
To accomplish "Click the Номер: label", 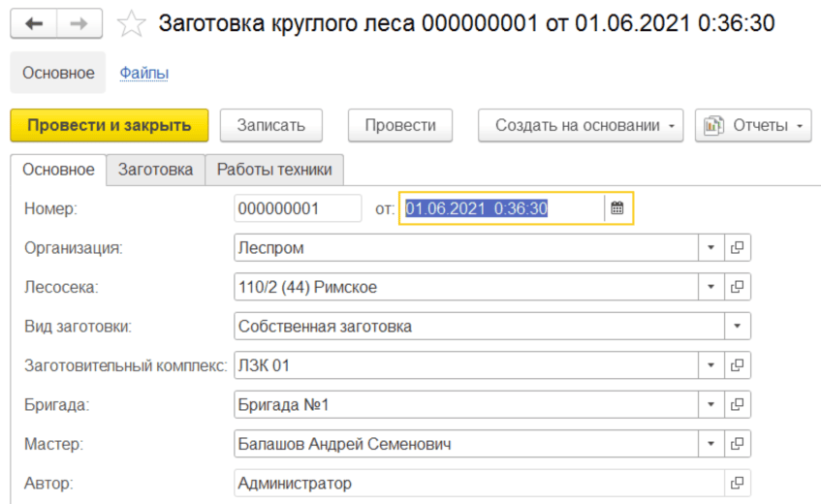I will point(50,208).
